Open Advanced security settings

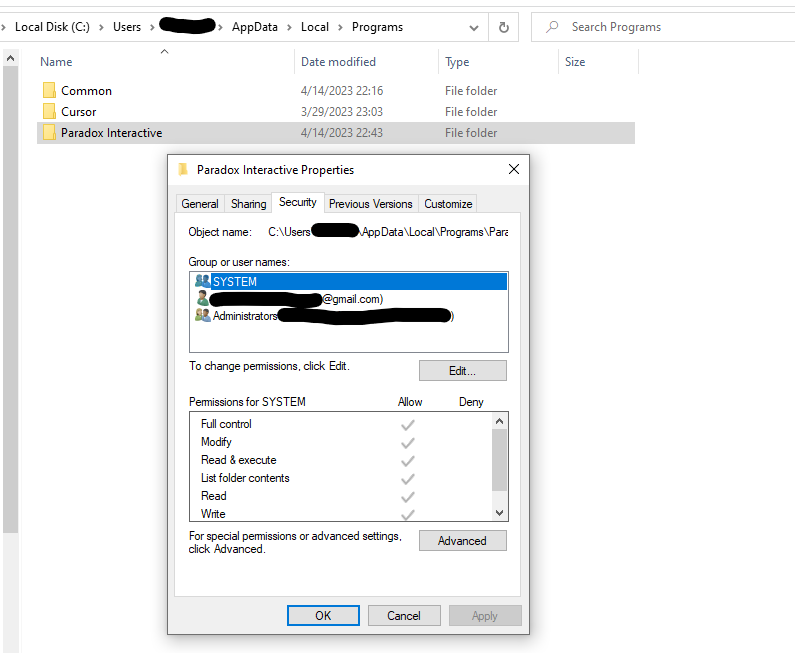coord(462,541)
